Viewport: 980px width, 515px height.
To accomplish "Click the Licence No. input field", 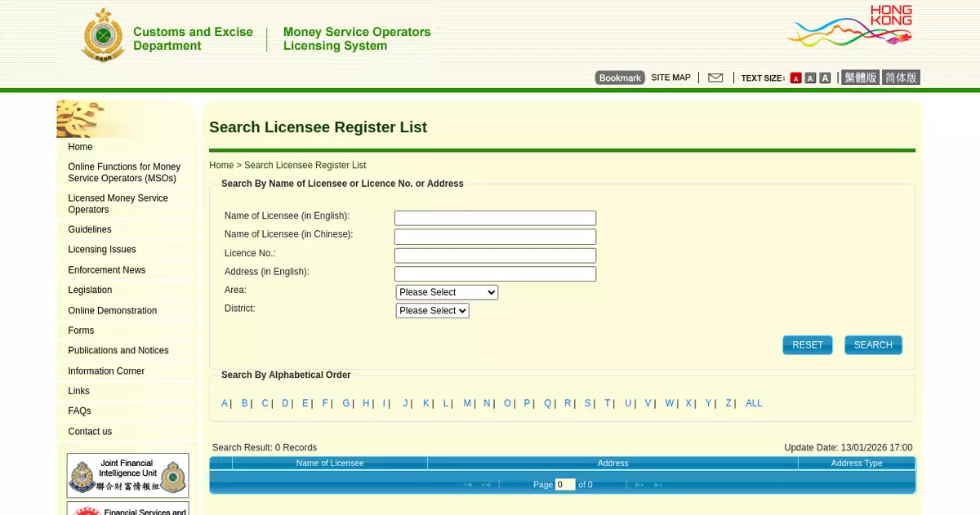I will (495, 255).
